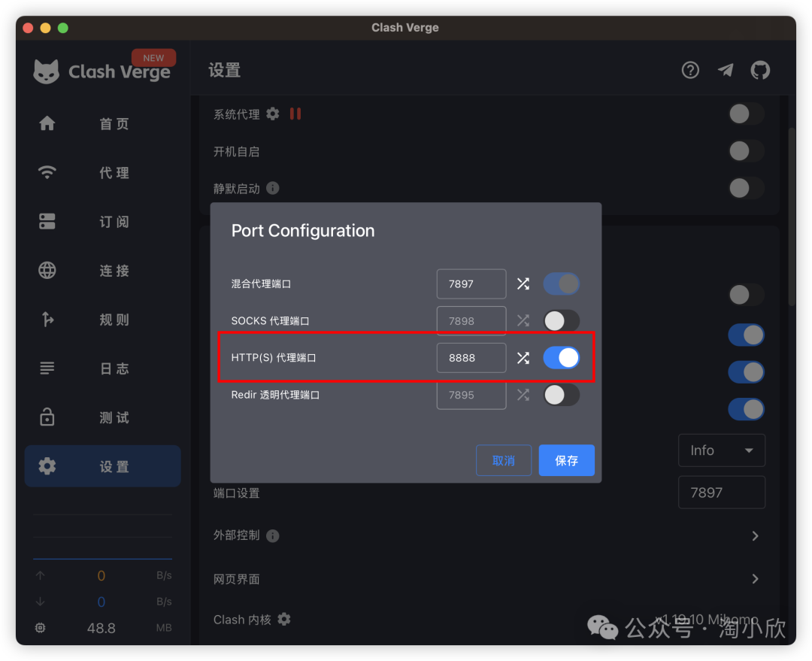
Task: Click the Redir port field showing 7895
Action: click(x=471, y=395)
